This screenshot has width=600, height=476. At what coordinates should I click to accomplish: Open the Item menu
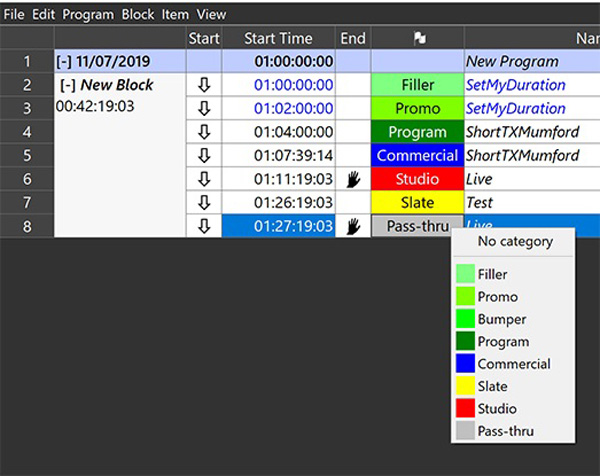pos(175,15)
